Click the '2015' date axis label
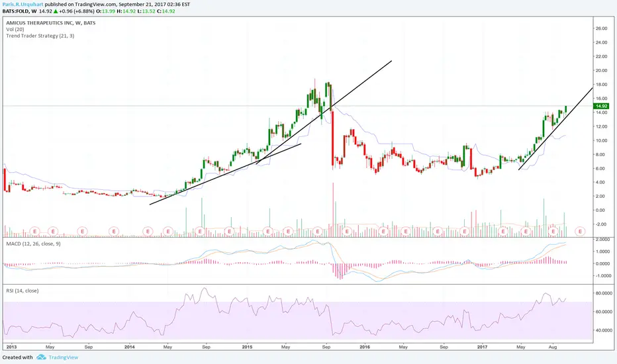This screenshot has height=364, width=617. click(x=247, y=347)
